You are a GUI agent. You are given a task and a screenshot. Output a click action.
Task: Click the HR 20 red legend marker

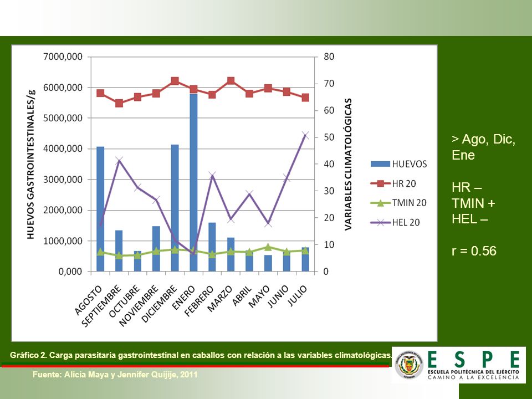(x=380, y=183)
